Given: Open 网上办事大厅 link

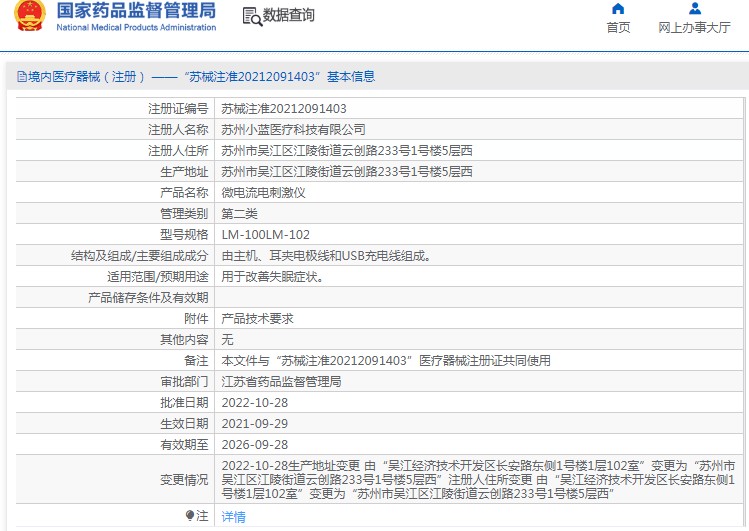Looking at the screenshot, I should pos(695,28).
